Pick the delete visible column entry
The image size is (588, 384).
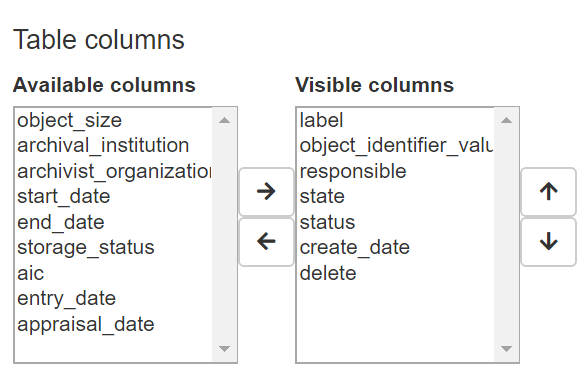point(396,273)
